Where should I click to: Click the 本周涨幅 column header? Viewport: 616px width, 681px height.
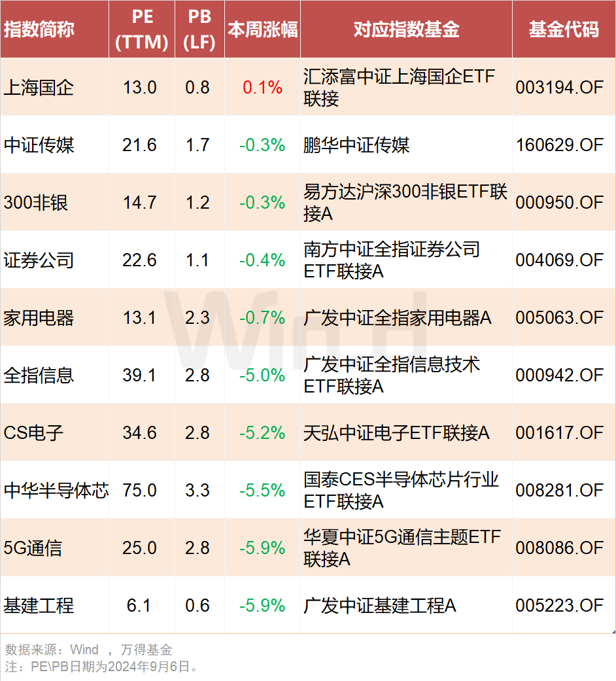[262, 29]
